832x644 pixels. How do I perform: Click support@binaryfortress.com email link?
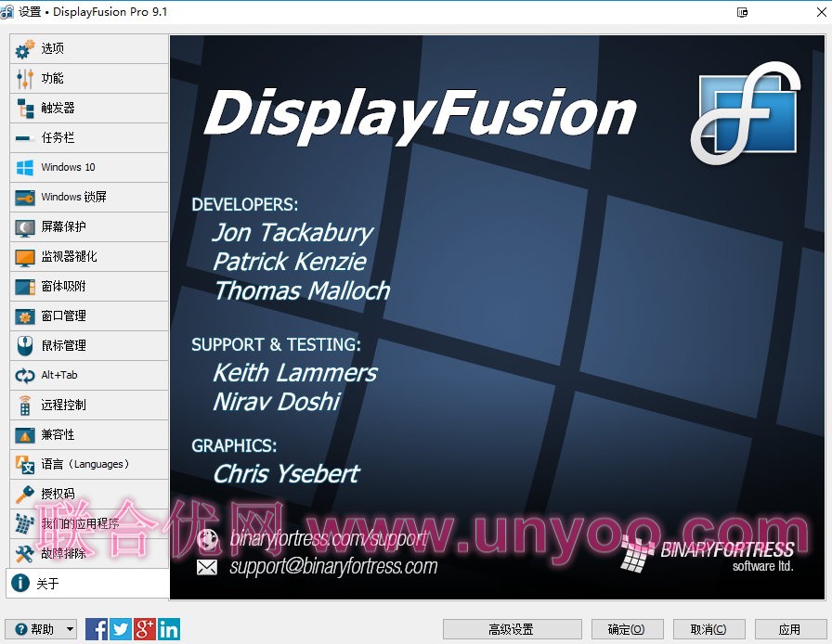point(333,567)
